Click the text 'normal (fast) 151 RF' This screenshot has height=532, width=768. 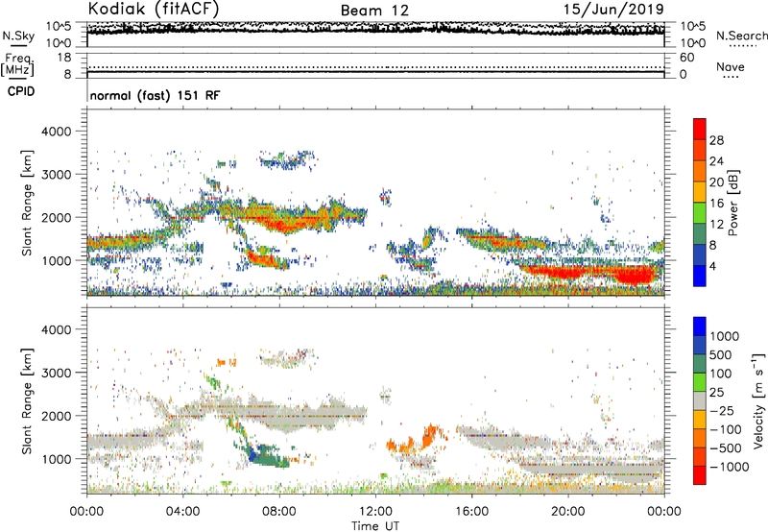click(156, 95)
